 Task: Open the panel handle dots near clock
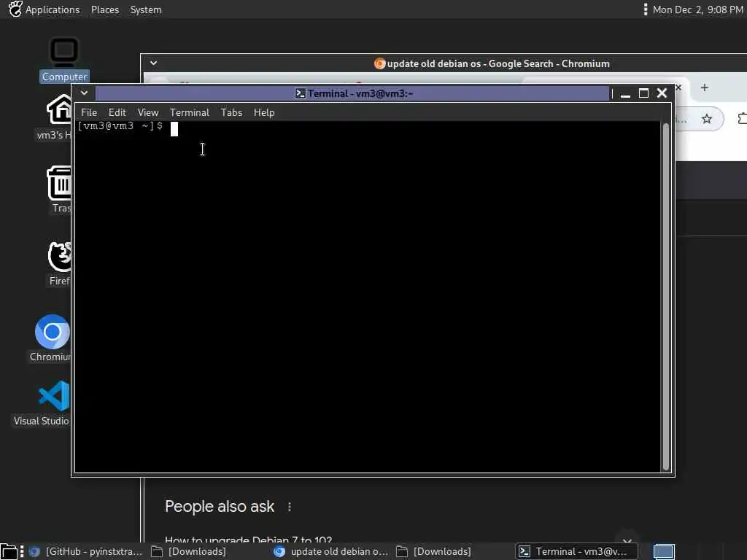point(645,9)
